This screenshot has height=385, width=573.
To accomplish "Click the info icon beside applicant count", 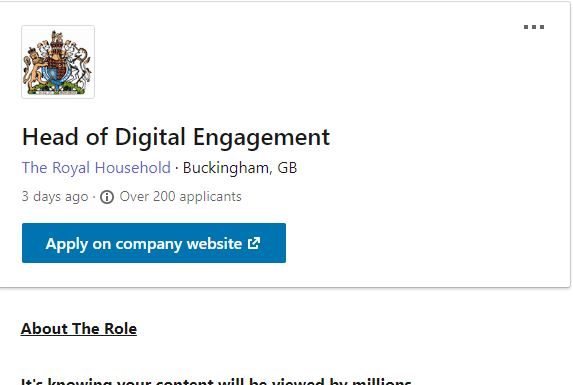I will (107, 197).
